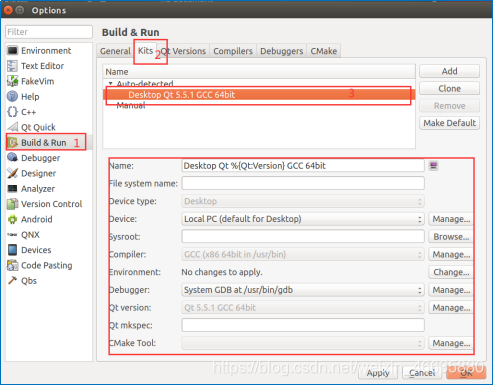
Task: Click the Make Default button
Action: (449, 123)
